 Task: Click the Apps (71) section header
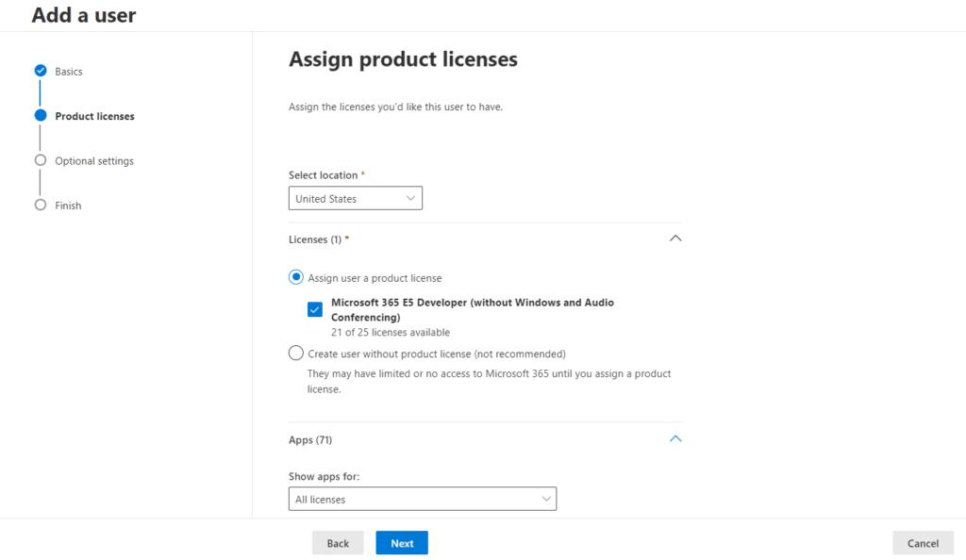[310, 439]
